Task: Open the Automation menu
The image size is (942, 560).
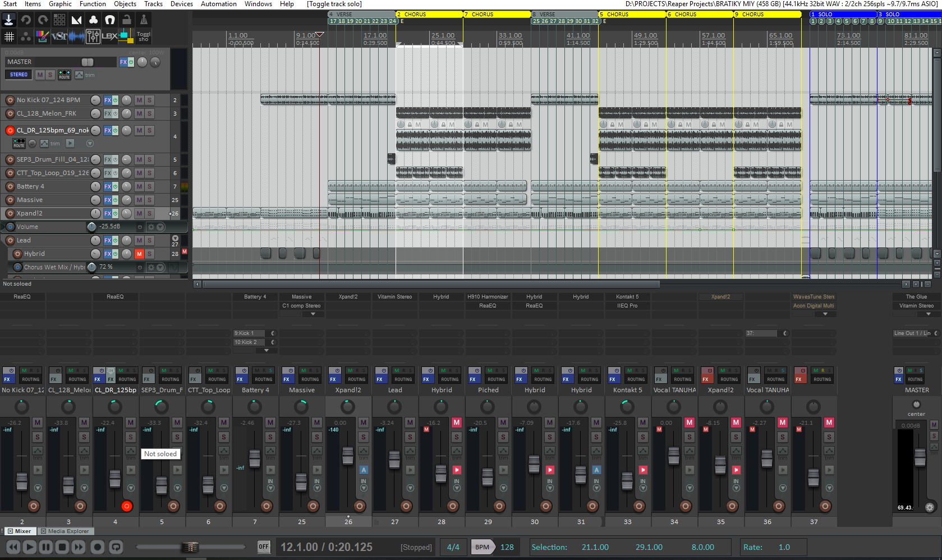Action: [x=218, y=4]
